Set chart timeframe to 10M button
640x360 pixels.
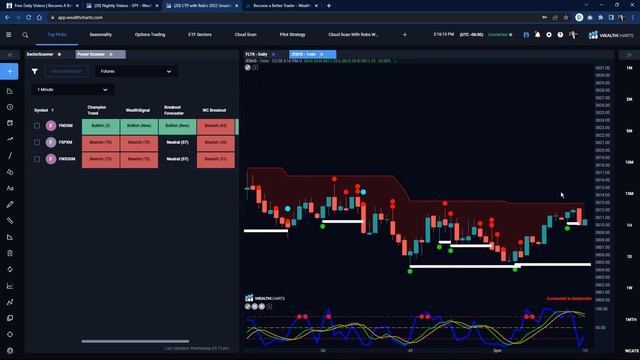pyautogui.click(x=629, y=162)
